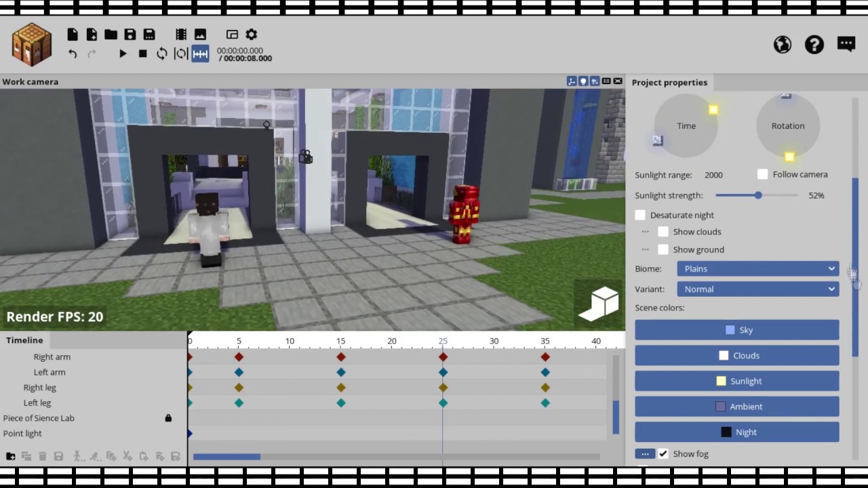This screenshot has height=488, width=868.
Task: Click the navigation cube in viewport
Action: click(x=599, y=303)
